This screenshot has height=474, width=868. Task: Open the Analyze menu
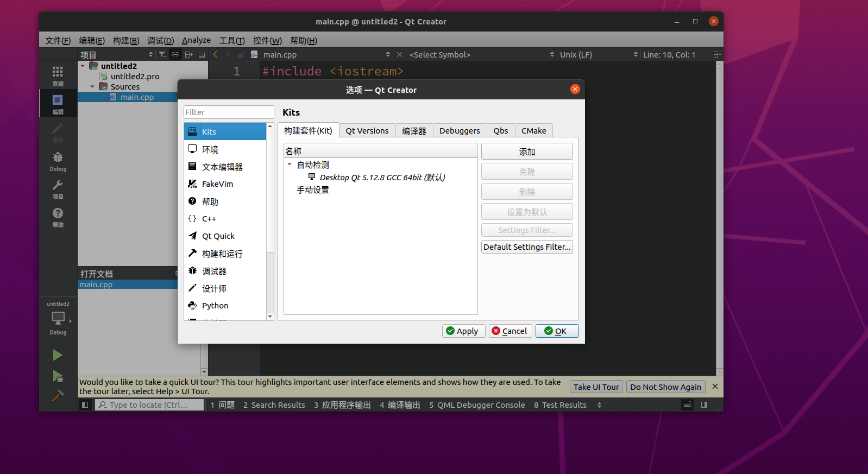tap(196, 40)
